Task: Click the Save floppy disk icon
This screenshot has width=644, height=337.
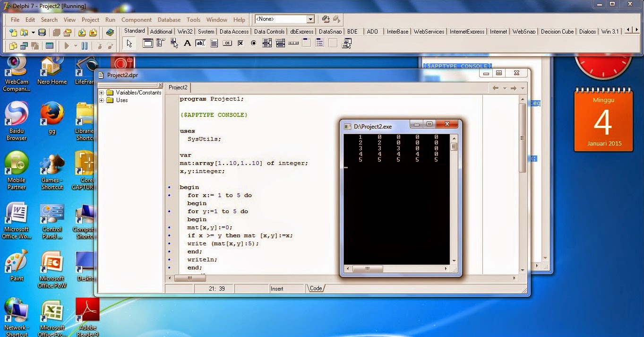Action: tap(42, 33)
